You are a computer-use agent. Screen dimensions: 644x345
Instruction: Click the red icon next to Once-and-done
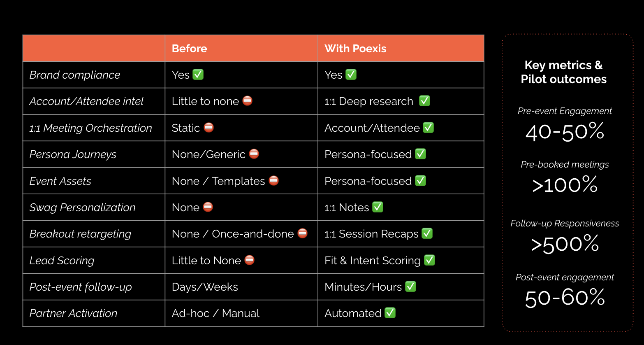click(303, 233)
